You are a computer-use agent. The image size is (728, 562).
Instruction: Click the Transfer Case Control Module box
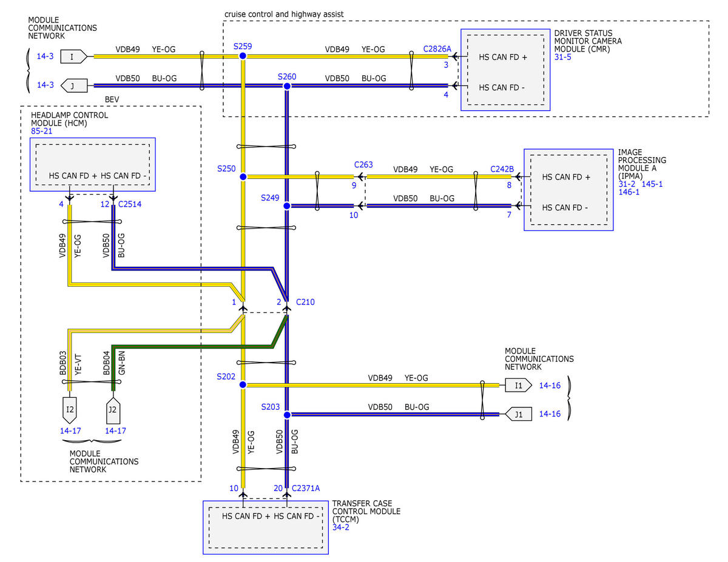tap(266, 527)
